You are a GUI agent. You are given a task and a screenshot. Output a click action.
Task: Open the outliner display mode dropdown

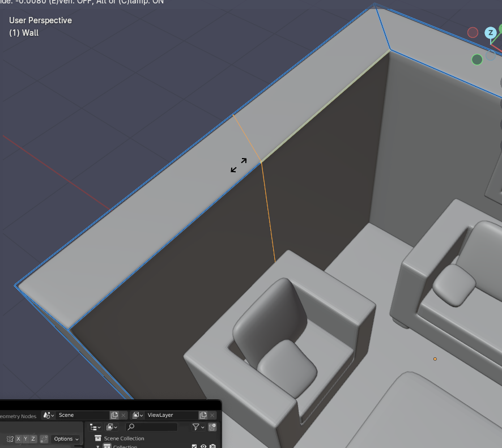(95, 427)
